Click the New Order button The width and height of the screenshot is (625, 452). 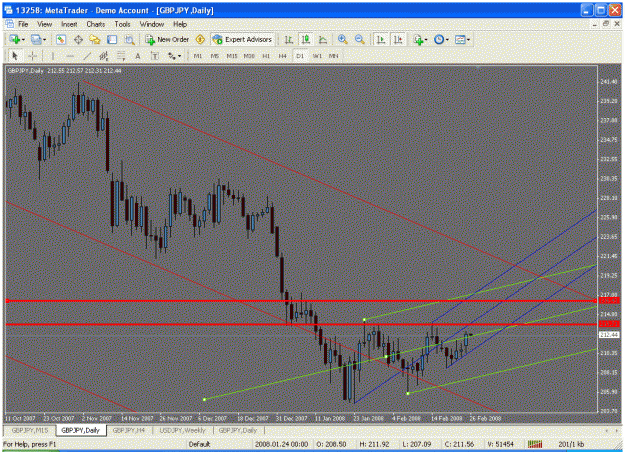[x=167, y=39]
